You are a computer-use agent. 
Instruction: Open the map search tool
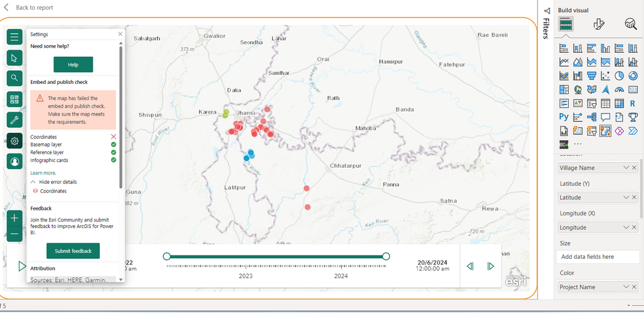[14, 78]
